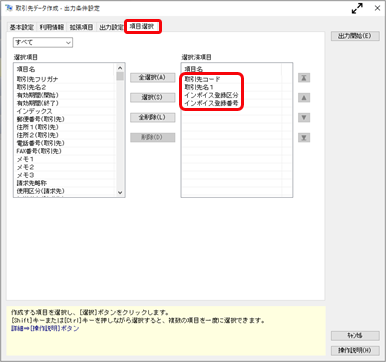Click 項目名 header of selected list
The height and width of the screenshot is (362, 386).
[193, 69]
